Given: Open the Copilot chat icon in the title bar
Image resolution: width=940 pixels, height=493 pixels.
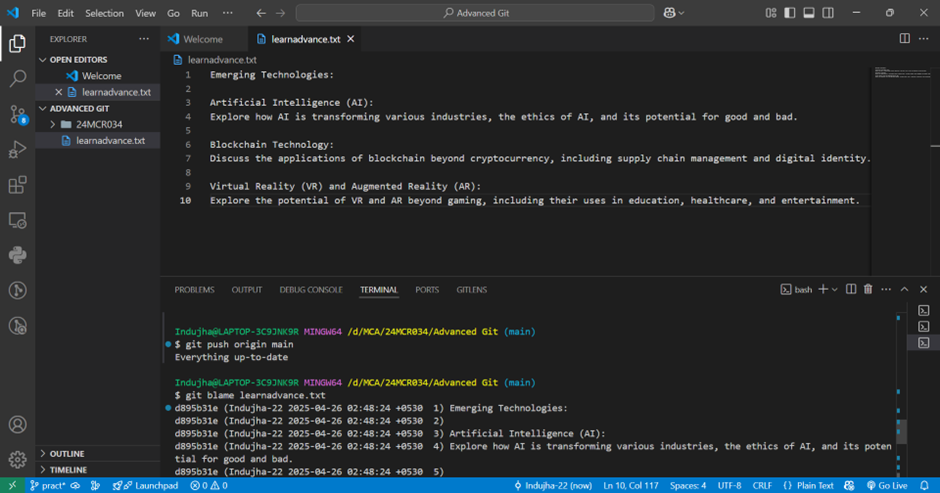Looking at the screenshot, I should click(x=670, y=13).
